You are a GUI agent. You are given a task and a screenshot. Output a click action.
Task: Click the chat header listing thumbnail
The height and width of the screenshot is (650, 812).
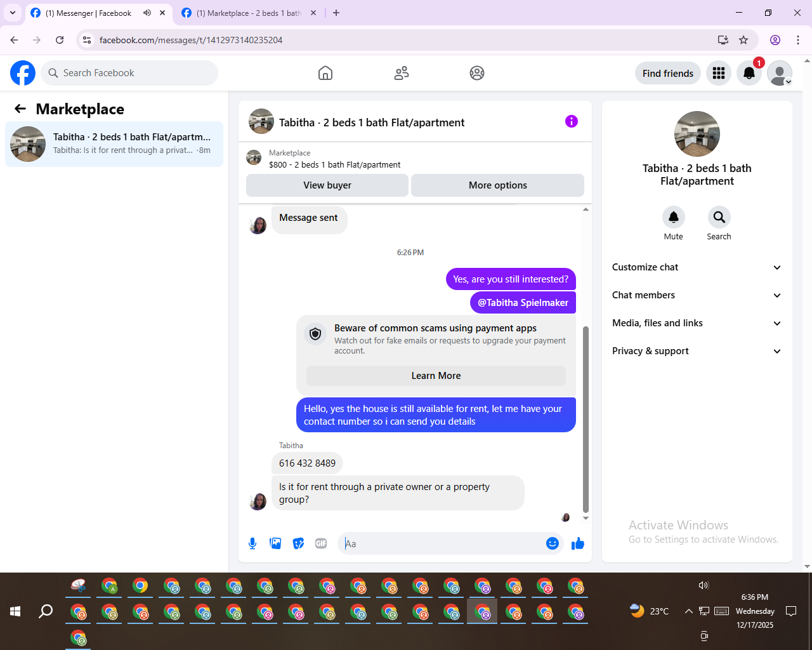(x=261, y=121)
